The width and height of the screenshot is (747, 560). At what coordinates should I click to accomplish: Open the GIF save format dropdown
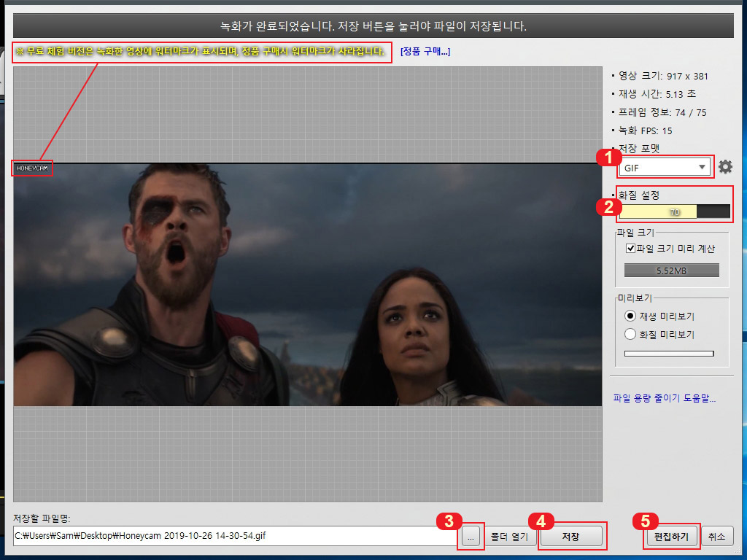pyautogui.click(x=664, y=168)
